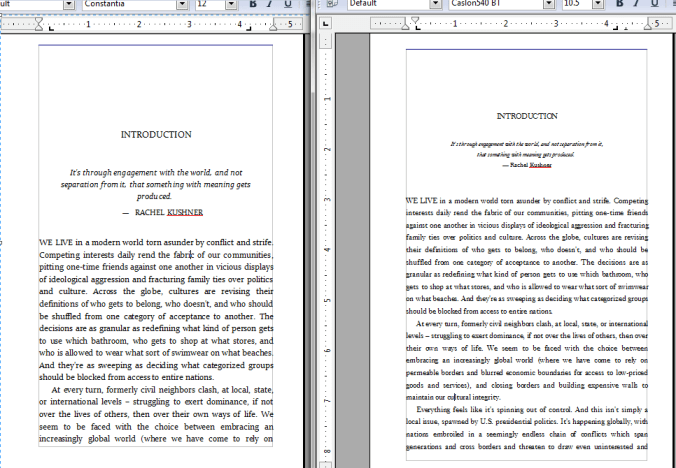This screenshot has height=468, width=676.
Task: Click INTRODUCTION heading in left document
Action: (x=156, y=134)
